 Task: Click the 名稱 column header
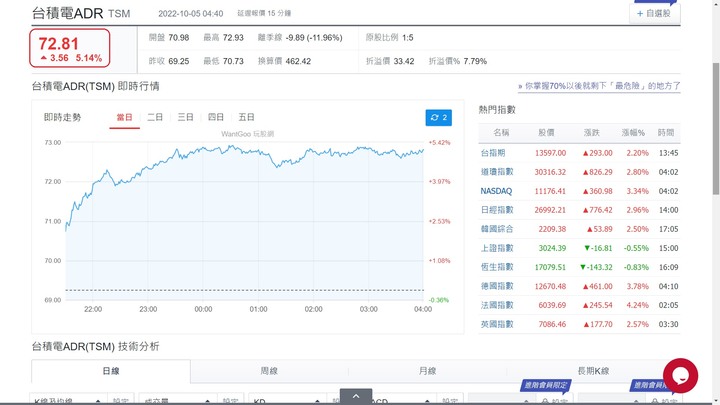point(501,133)
